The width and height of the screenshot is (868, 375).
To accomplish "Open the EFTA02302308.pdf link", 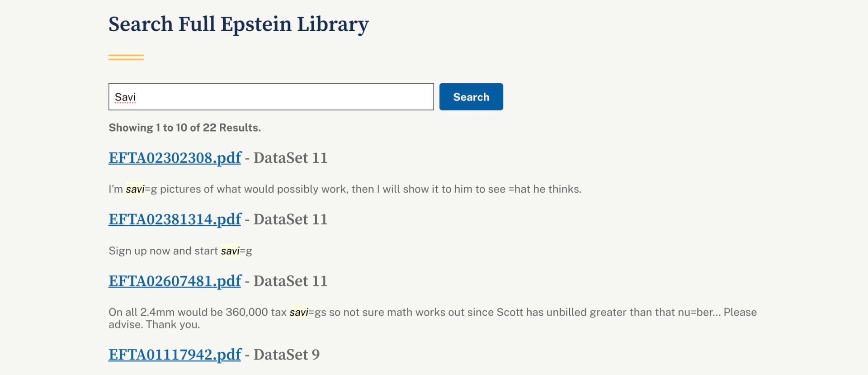I will point(175,158).
